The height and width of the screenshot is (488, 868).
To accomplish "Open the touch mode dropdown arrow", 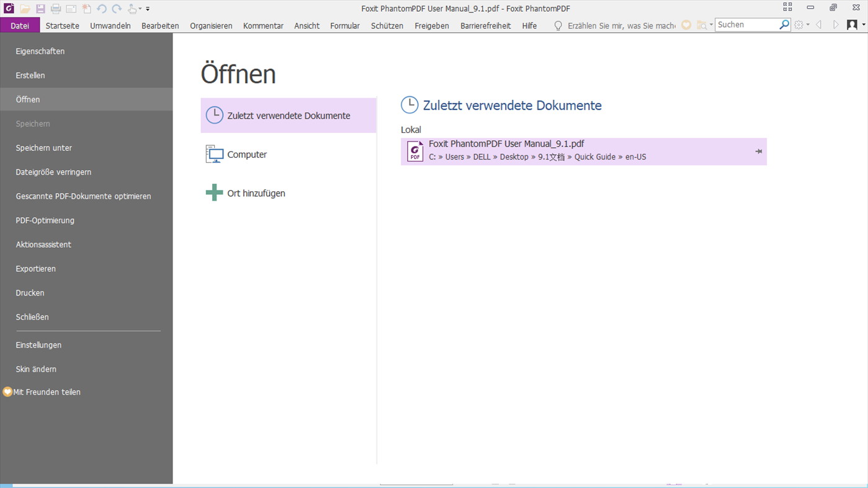I will click(140, 9).
